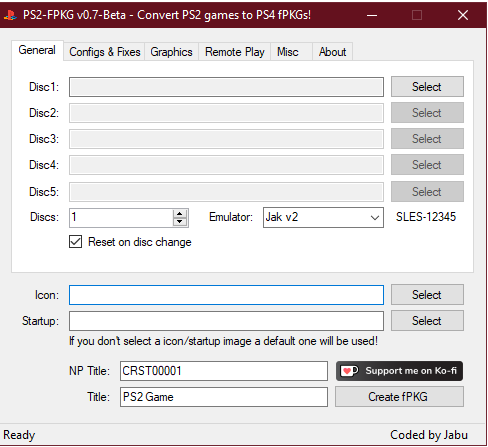Screen dimensions: 488x447
Task: Increase the Discs count with up arrow
Action: point(180,214)
